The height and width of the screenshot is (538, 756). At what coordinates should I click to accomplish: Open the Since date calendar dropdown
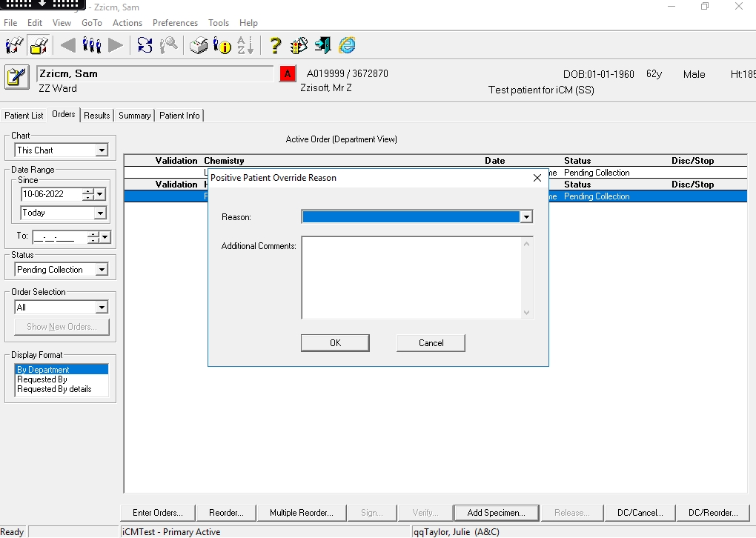coord(100,194)
